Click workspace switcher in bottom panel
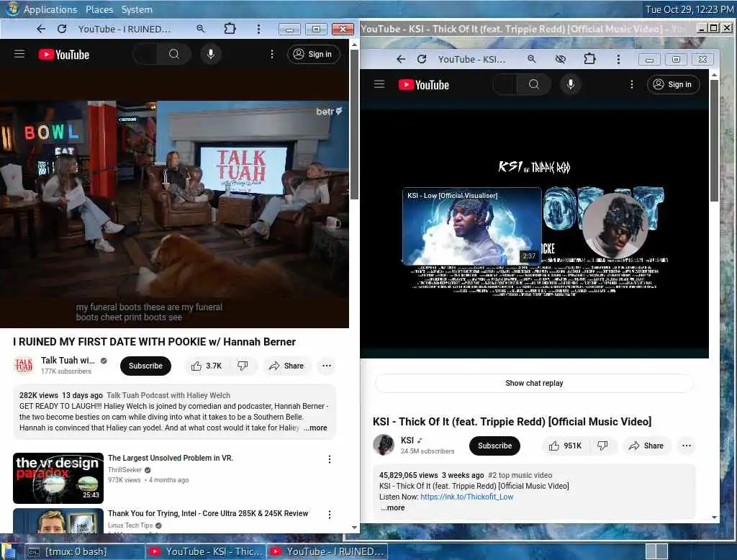The image size is (737, 560). pyautogui.click(x=656, y=551)
